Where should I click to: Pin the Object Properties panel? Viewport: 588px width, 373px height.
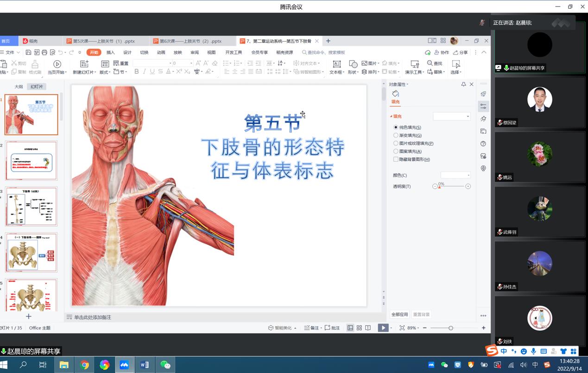pyautogui.click(x=463, y=84)
